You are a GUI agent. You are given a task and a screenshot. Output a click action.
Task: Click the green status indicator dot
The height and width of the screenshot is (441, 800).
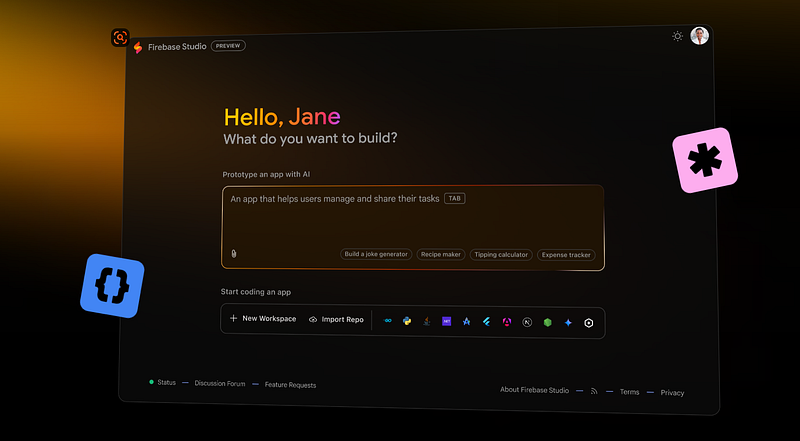(151, 382)
